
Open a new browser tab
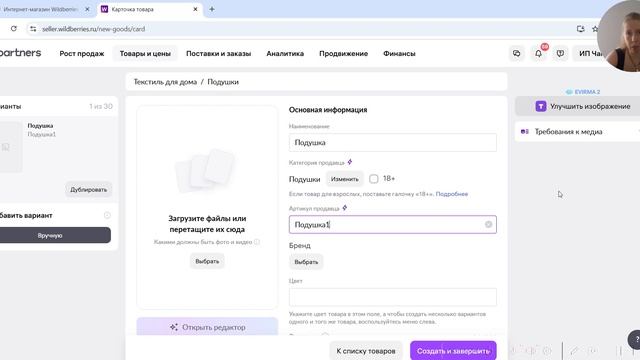(212, 9)
